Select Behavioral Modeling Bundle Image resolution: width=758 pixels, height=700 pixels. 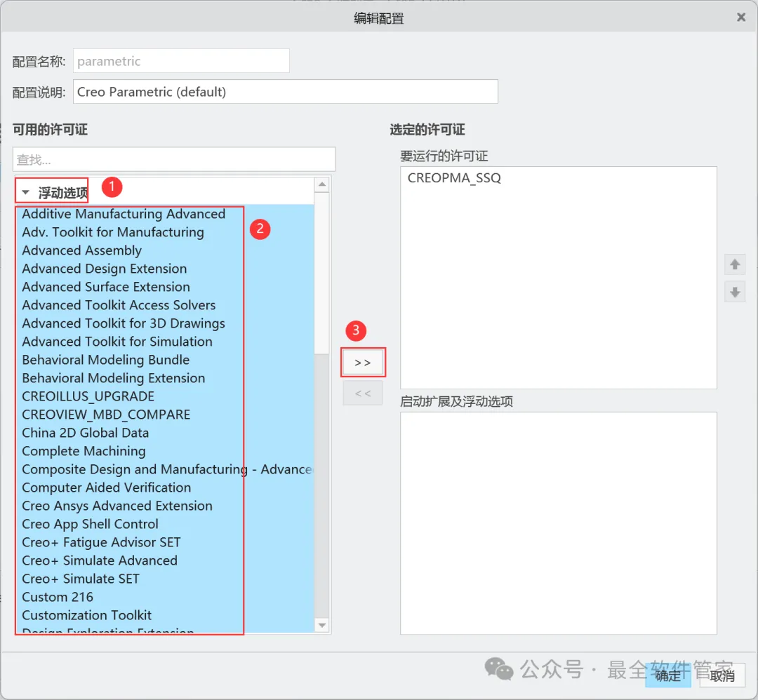pyautogui.click(x=165, y=360)
